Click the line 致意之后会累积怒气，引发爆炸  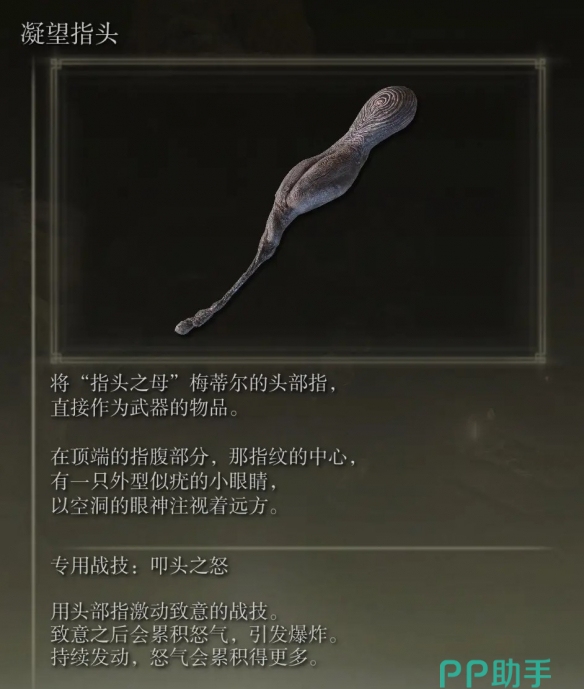pyautogui.click(x=194, y=634)
